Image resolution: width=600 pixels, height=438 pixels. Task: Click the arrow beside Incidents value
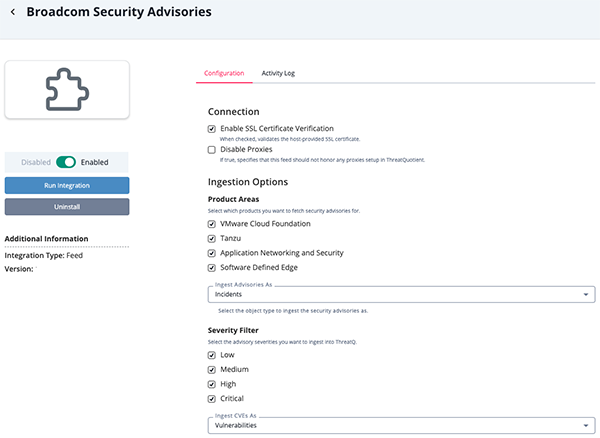point(585,294)
